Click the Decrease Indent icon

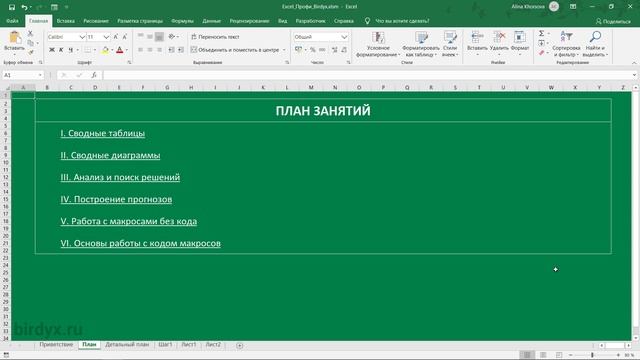[x=171, y=50]
